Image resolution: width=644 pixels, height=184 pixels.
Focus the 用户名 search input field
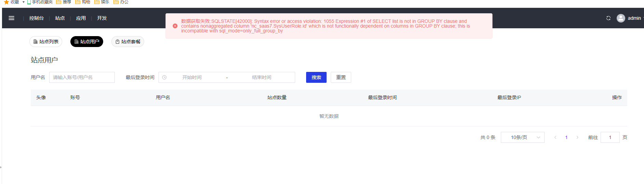(x=82, y=77)
